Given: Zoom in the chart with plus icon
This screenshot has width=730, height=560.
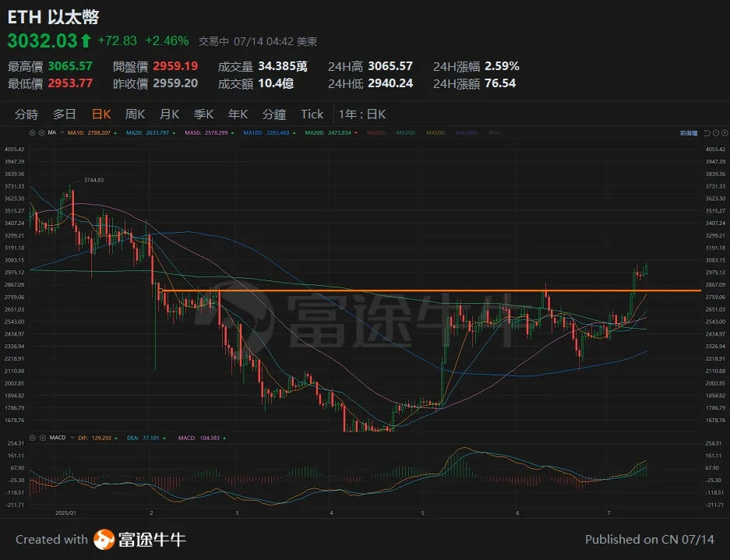Looking at the screenshot, I should [x=725, y=133].
